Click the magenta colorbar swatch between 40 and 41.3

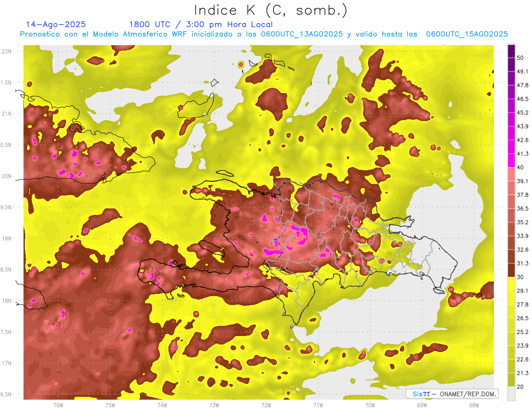tap(511, 160)
